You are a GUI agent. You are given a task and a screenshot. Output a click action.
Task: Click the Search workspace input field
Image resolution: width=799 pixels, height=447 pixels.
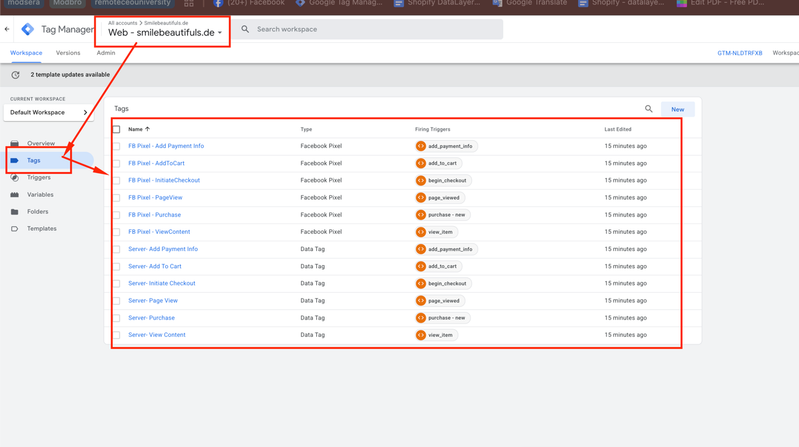(368, 29)
